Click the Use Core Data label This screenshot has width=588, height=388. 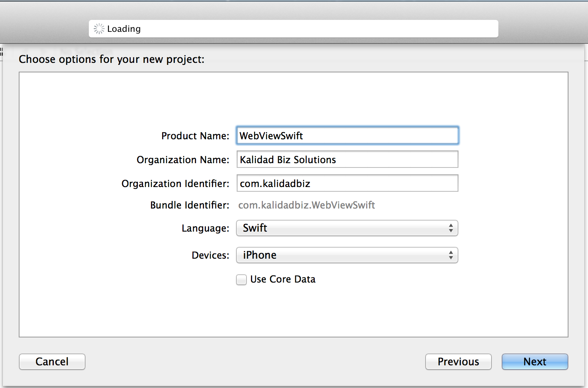click(283, 279)
